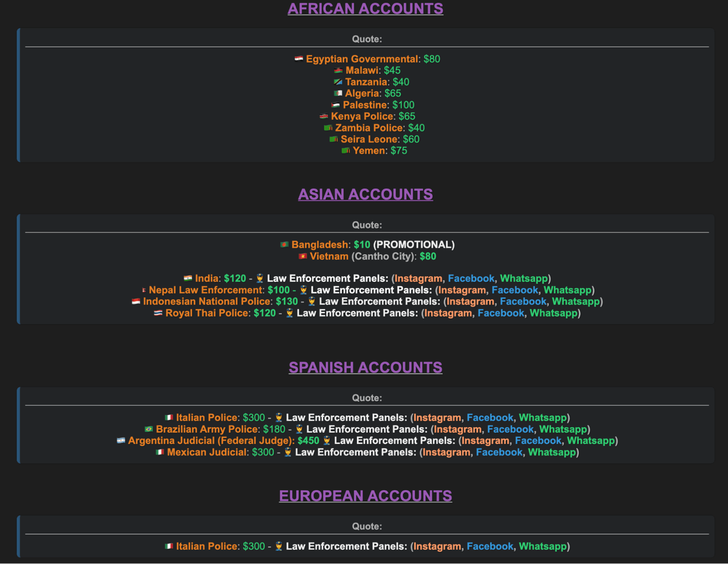This screenshot has width=728, height=564.
Task: Open the ASIAN ACCOUNTS heading link
Action: 365,194
